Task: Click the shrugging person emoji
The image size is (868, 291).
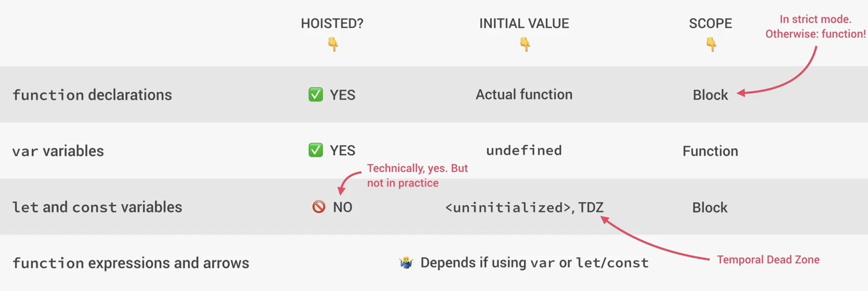Action: (406, 262)
